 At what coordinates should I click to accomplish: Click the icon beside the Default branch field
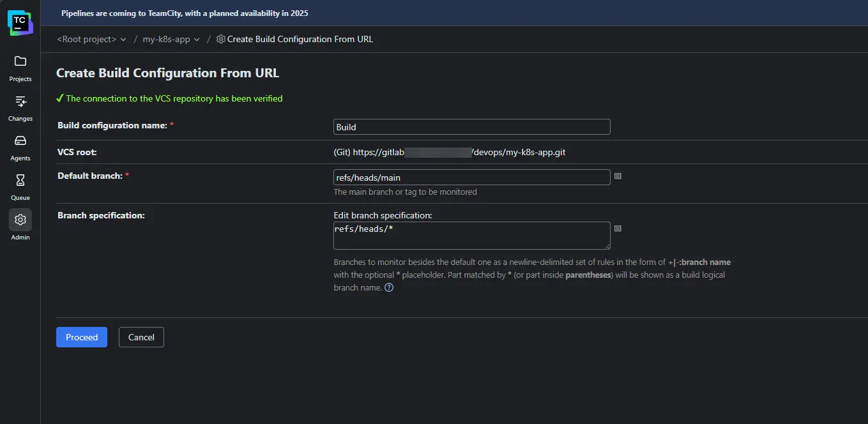pyautogui.click(x=618, y=176)
